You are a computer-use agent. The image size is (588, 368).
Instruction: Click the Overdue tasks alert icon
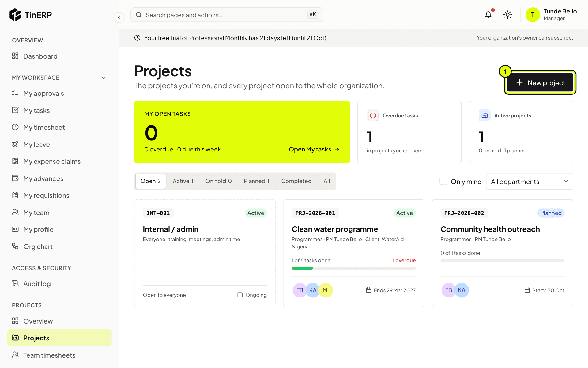pyautogui.click(x=373, y=116)
